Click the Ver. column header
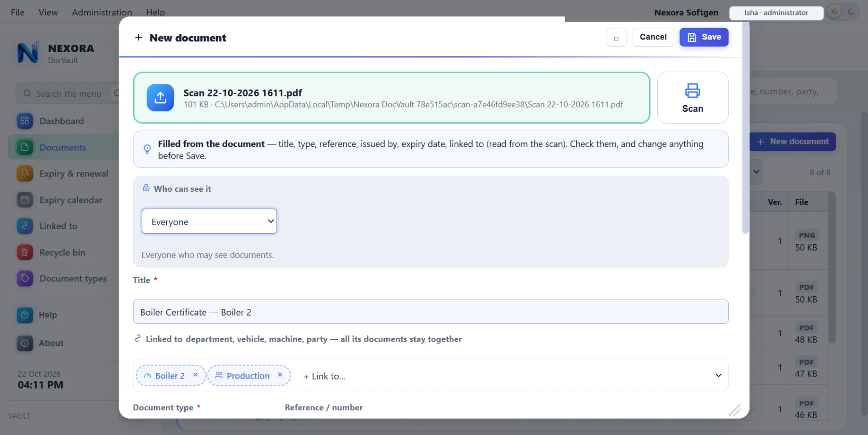 [x=775, y=202]
